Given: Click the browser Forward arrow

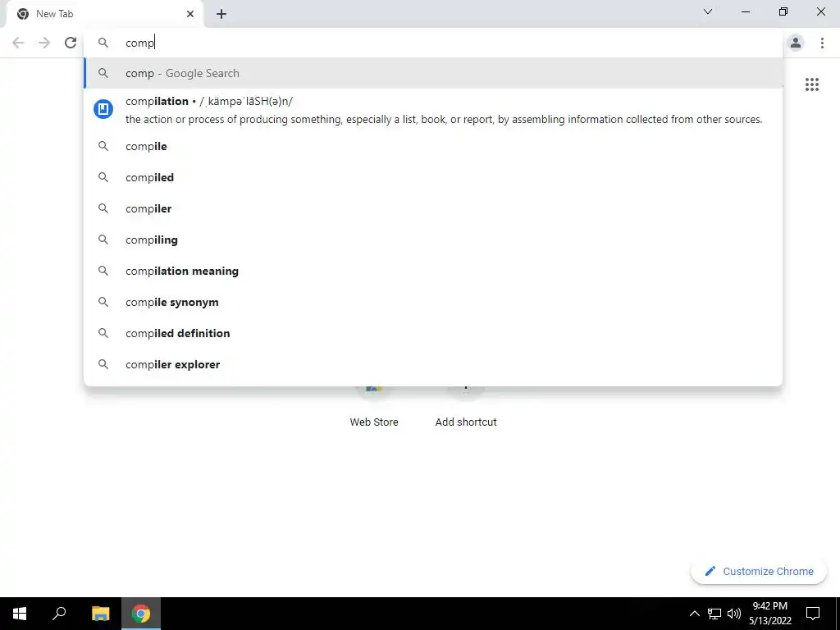Looking at the screenshot, I should pyautogui.click(x=44, y=43).
